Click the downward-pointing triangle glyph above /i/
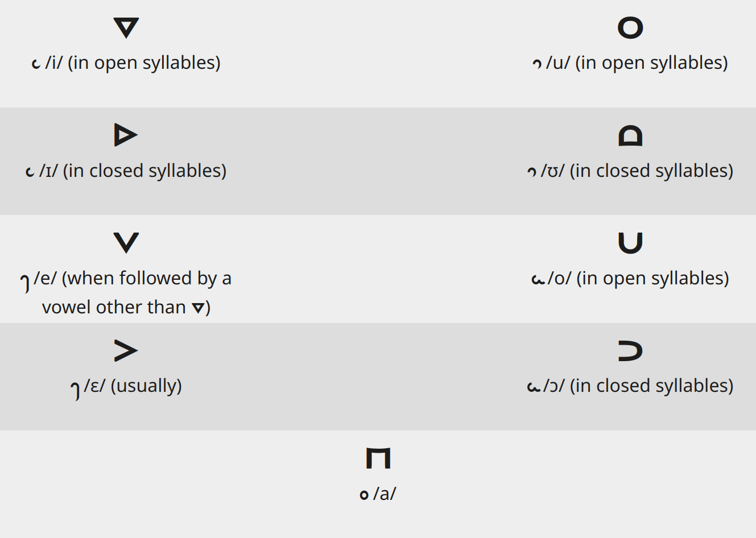Screen dimensions: 756x538 pyautogui.click(x=126, y=27)
